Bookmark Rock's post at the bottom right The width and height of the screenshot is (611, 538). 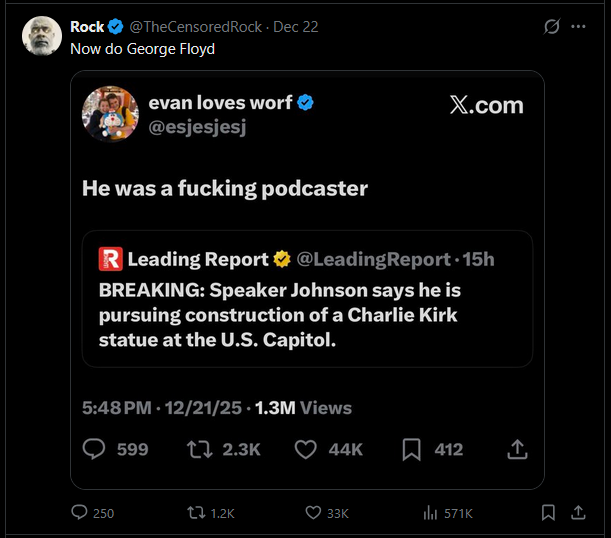[x=548, y=512]
